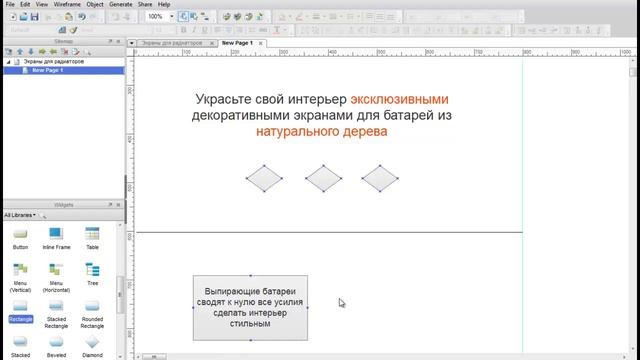Switch to the Экраны для радиаторов tab
Image resolution: width=640 pixels, height=360 pixels.
[x=172, y=43]
